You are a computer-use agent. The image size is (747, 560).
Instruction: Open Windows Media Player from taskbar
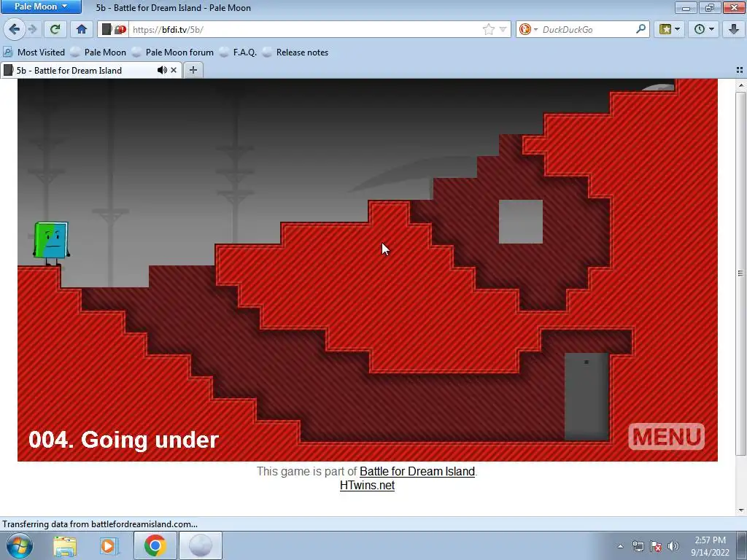(x=109, y=545)
